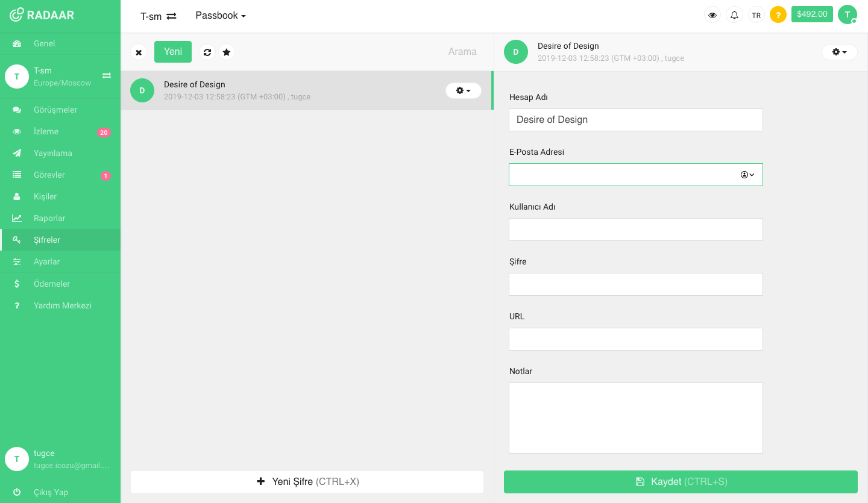Go to İzleme in the sidebar
The width and height of the screenshot is (868, 503).
(46, 131)
